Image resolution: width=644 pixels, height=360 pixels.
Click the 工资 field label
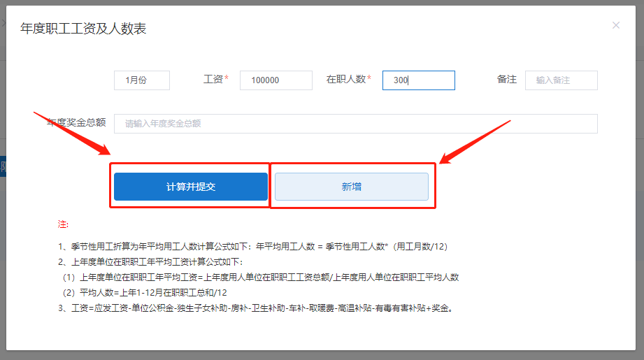tap(213, 80)
